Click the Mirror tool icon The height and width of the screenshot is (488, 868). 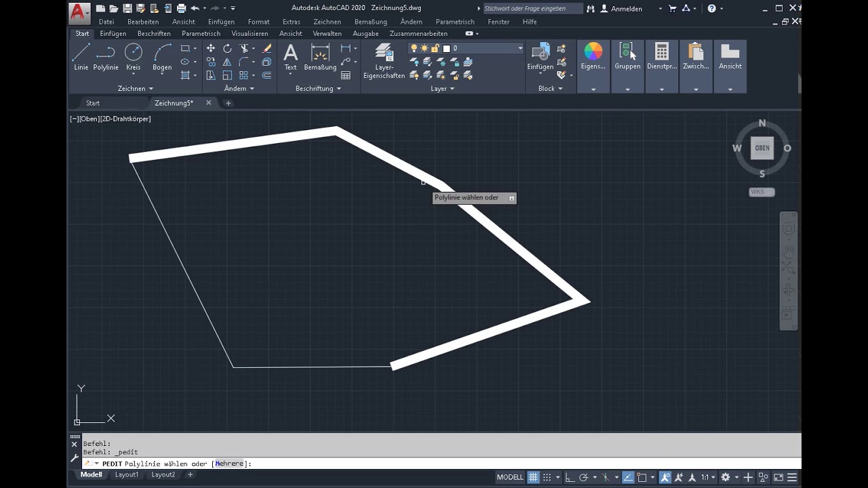(x=227, y=62)
